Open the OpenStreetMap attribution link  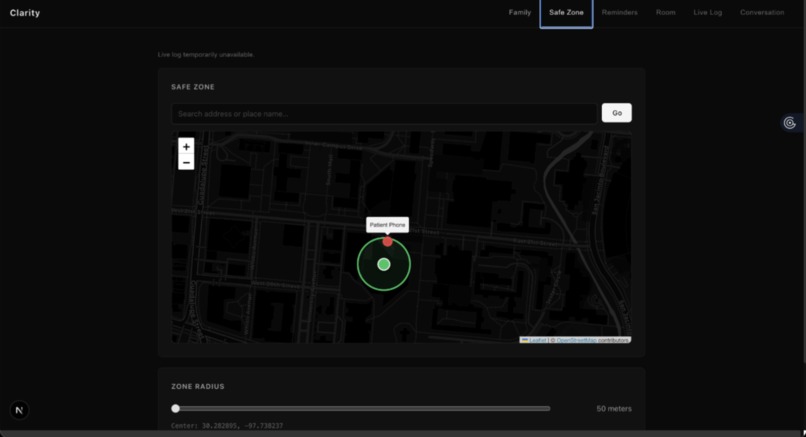pos(576,340)
